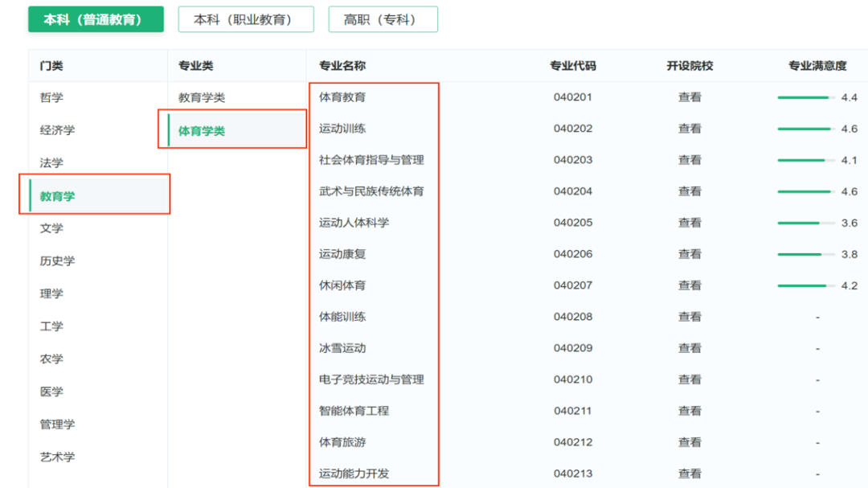Click the 本科（普通教育）tab
868x488 pixels.
coord(96,19)
